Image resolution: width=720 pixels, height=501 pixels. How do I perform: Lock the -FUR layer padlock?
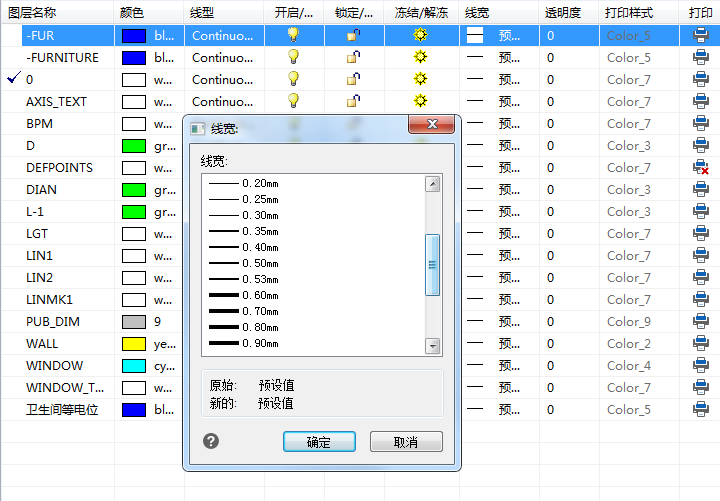coord(353,35)
